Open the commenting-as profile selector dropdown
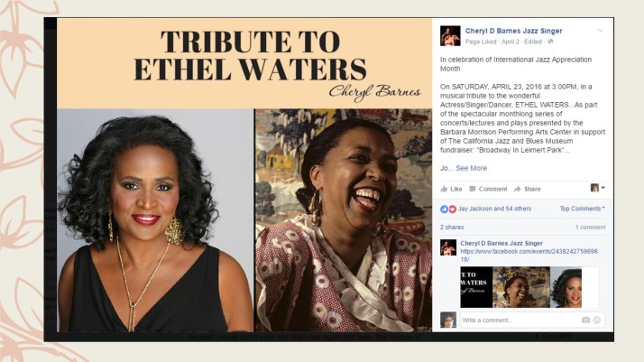 click(x=598, y=188)
